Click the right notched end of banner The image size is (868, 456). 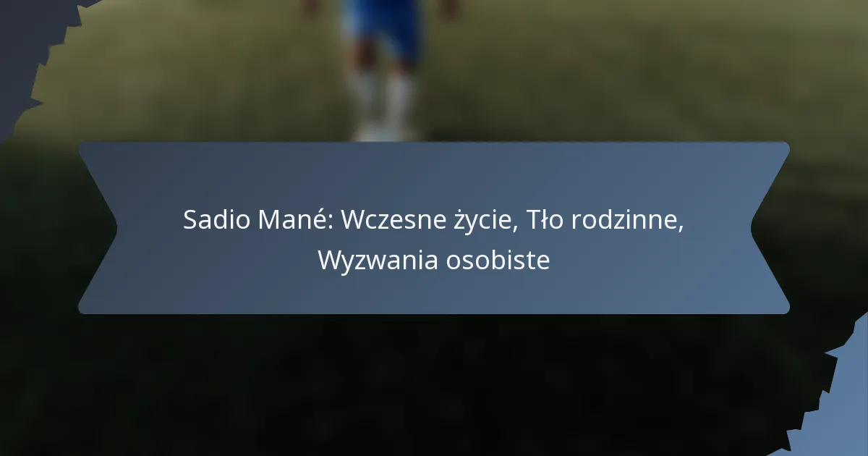click(x=770, y=228)
